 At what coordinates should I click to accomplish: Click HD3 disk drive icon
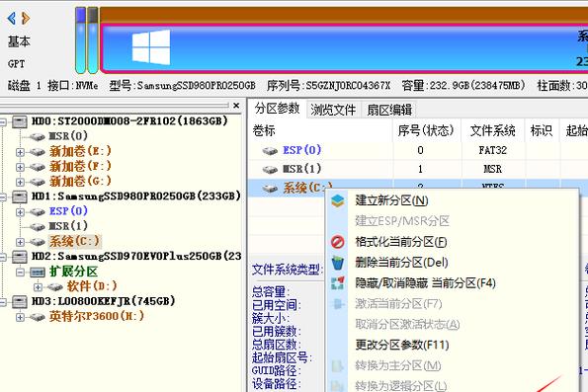(20, 301)
